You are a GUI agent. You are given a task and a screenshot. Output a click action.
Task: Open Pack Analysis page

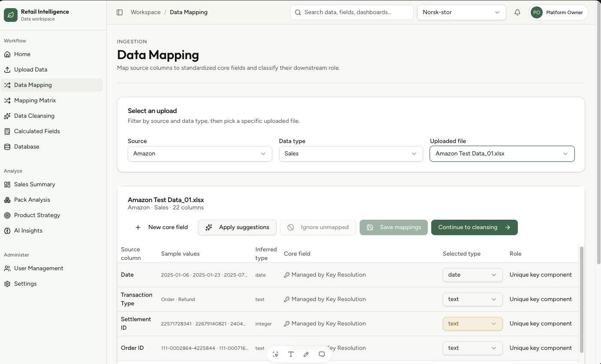click(52, 200)
